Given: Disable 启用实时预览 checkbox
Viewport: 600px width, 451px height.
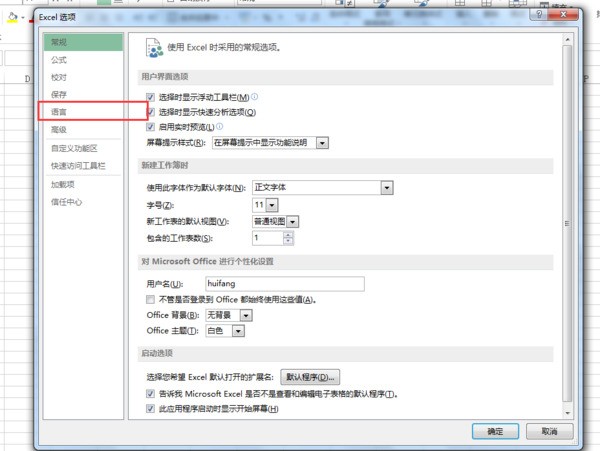Looking at the screenshot, I should pyautogui.click(x=151, y=127).
